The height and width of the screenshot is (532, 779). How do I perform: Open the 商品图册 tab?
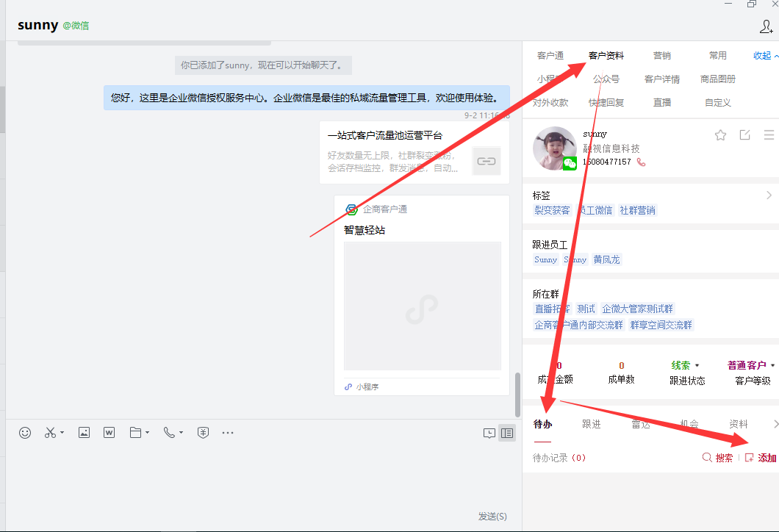(x=717, y=79)
